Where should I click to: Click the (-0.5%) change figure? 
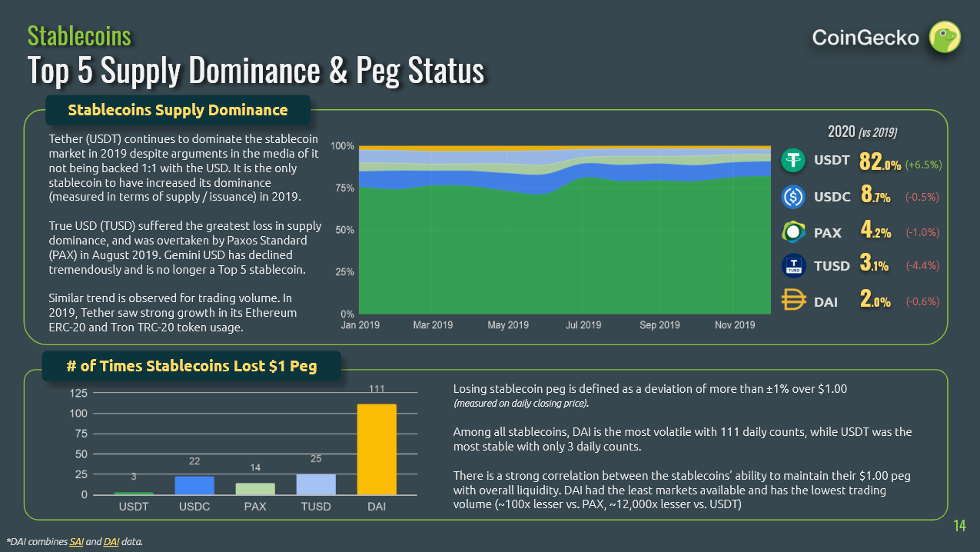pos(922,198)
